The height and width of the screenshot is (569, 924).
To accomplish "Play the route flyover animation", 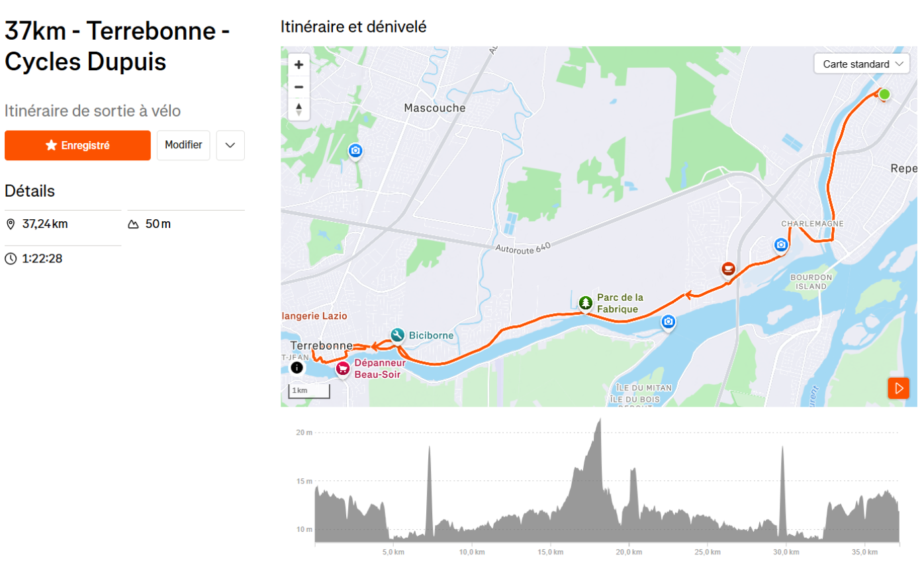I will click(x=898, y=388).
